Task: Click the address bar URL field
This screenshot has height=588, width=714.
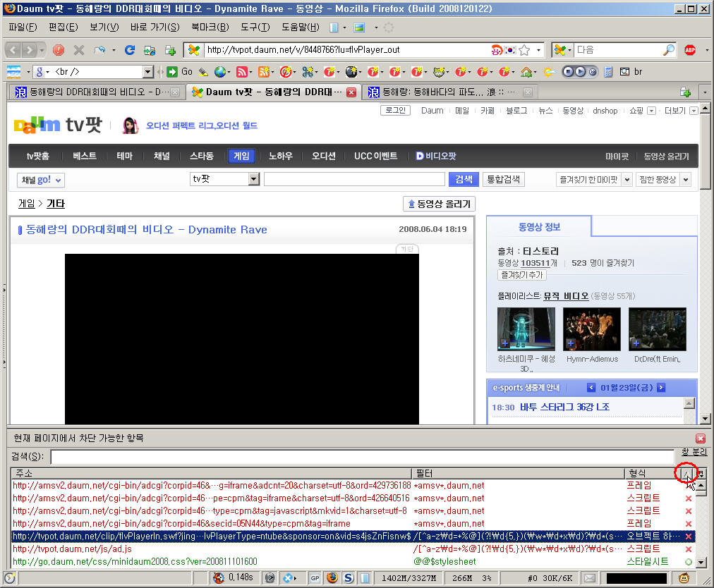Action: tap(346, 50)
